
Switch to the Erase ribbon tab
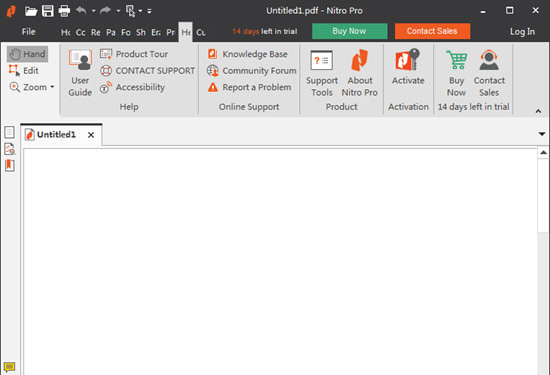click(156, 33)
